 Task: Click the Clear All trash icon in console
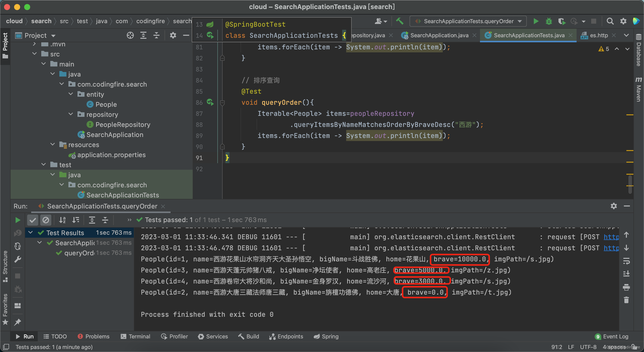pos(626,300)
